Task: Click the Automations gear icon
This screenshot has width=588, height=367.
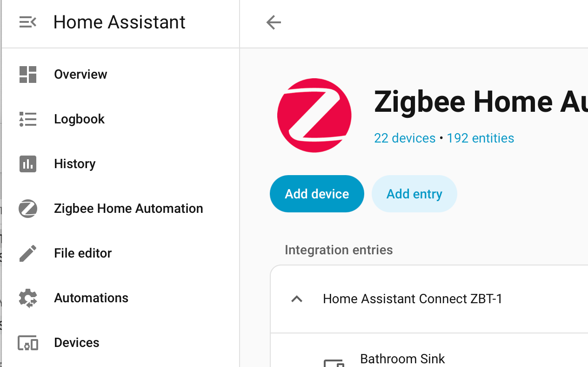Action: (x=28, y=298)
